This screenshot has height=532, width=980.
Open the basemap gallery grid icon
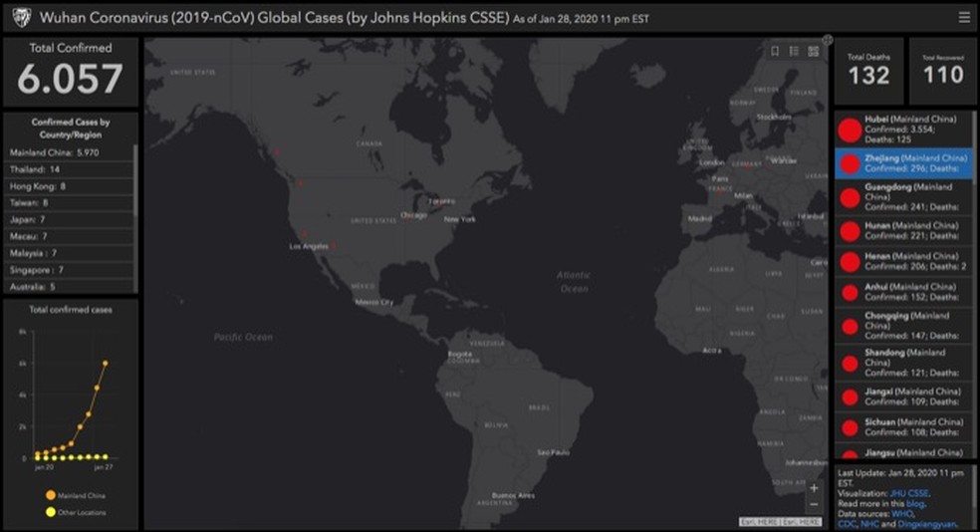click(x=814, y=52)
